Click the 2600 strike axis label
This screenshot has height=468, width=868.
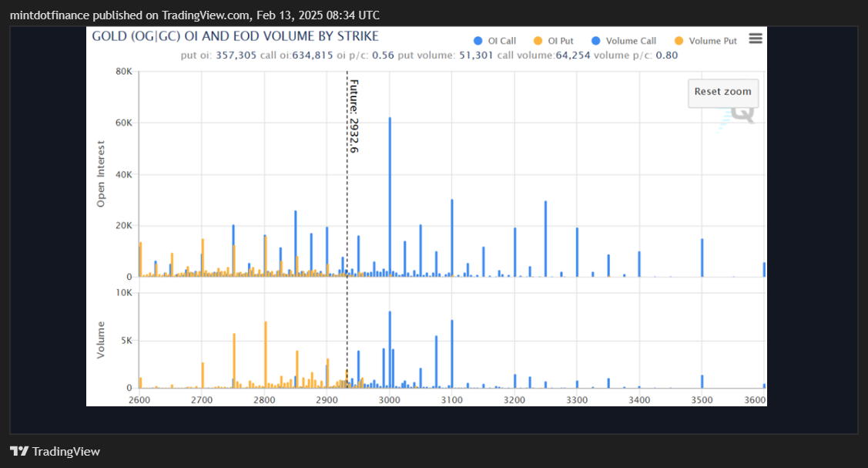click(139, 400)
